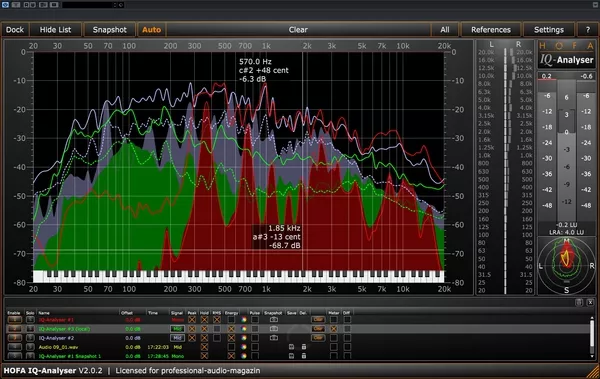
Task: Click the HOFA IQ-Analyser logo
Action: 566,54
